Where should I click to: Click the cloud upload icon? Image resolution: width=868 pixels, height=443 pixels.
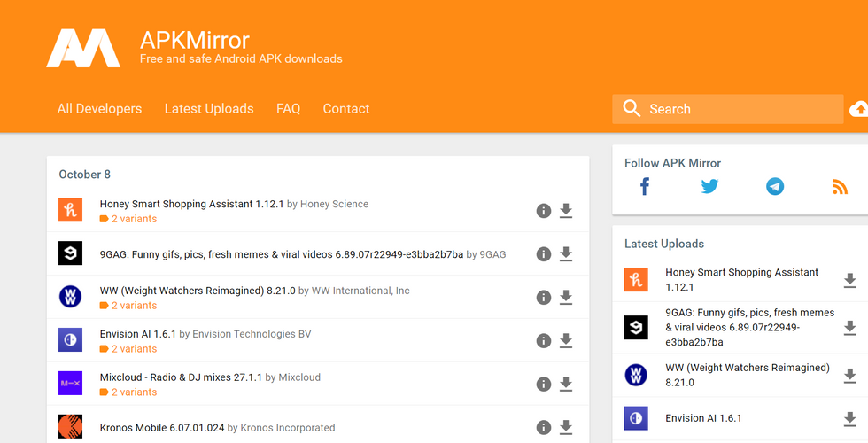pyautogui.click(x=858, y=109)
